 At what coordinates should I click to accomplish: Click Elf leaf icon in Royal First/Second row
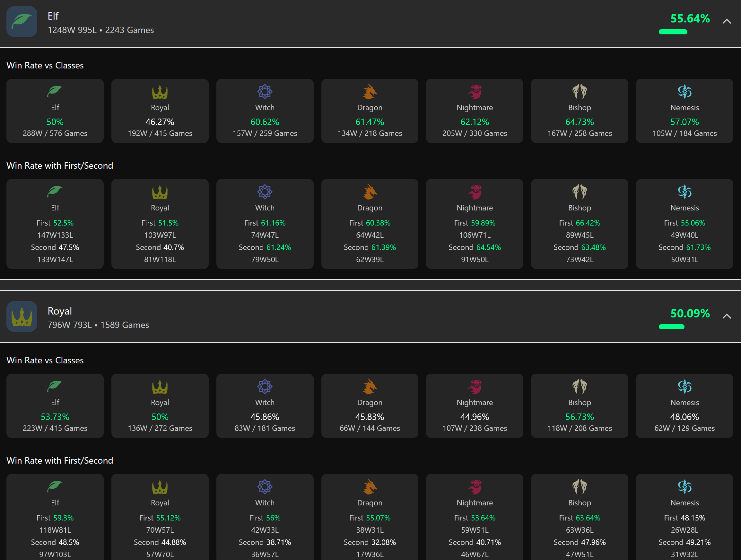55,487
